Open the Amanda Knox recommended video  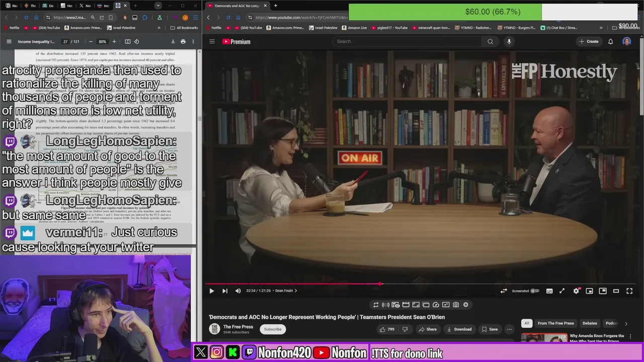click(597, 338)
